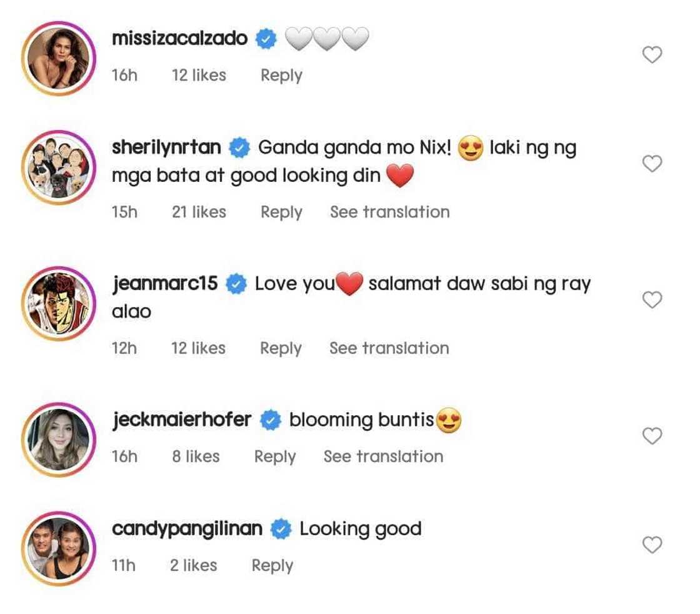
Task: Go to the missizacalzado username profile
Action: (179, 39)
